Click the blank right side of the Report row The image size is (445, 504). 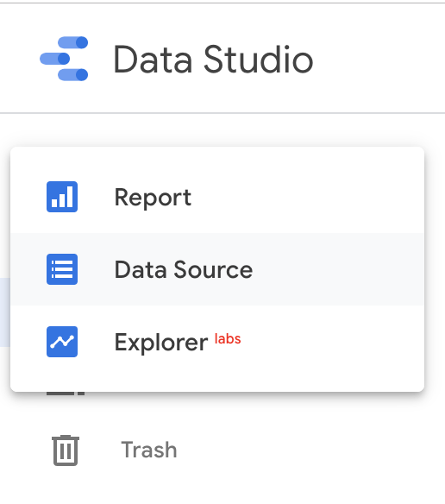[x=309, y=197]
